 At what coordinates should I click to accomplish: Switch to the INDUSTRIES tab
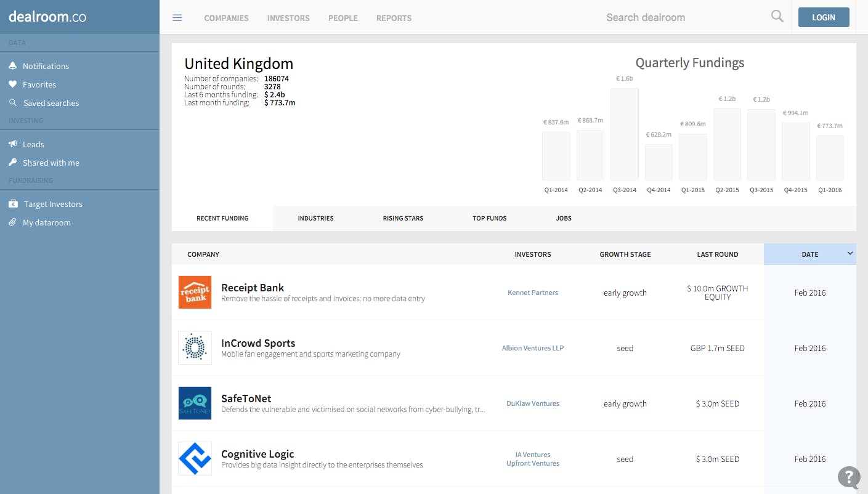click(316, 218)
